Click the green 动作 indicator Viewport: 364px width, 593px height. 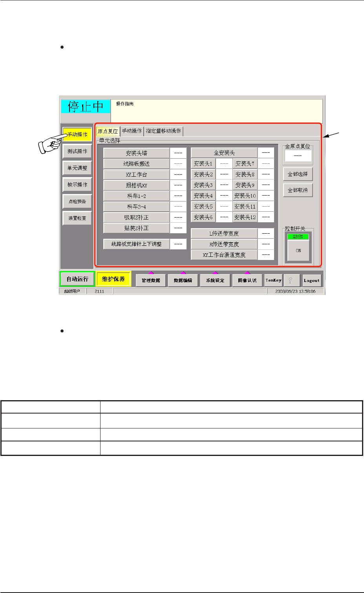coord(298,236)
